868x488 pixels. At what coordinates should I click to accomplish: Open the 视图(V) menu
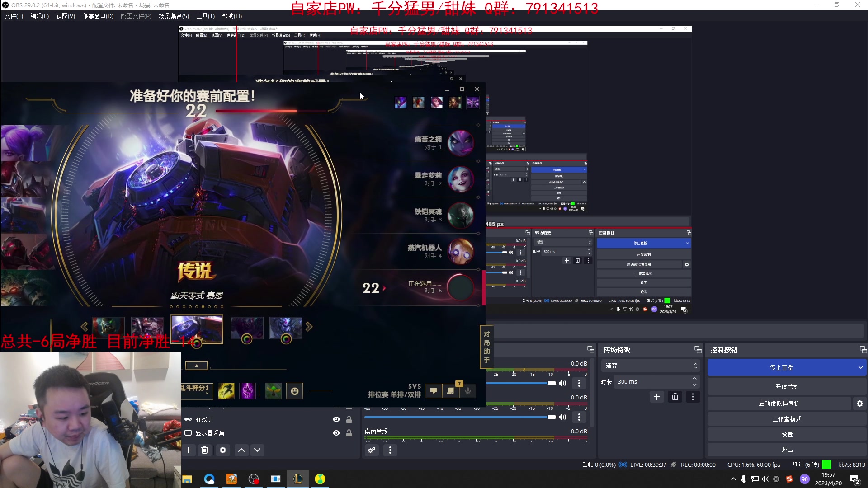point(66,16)
